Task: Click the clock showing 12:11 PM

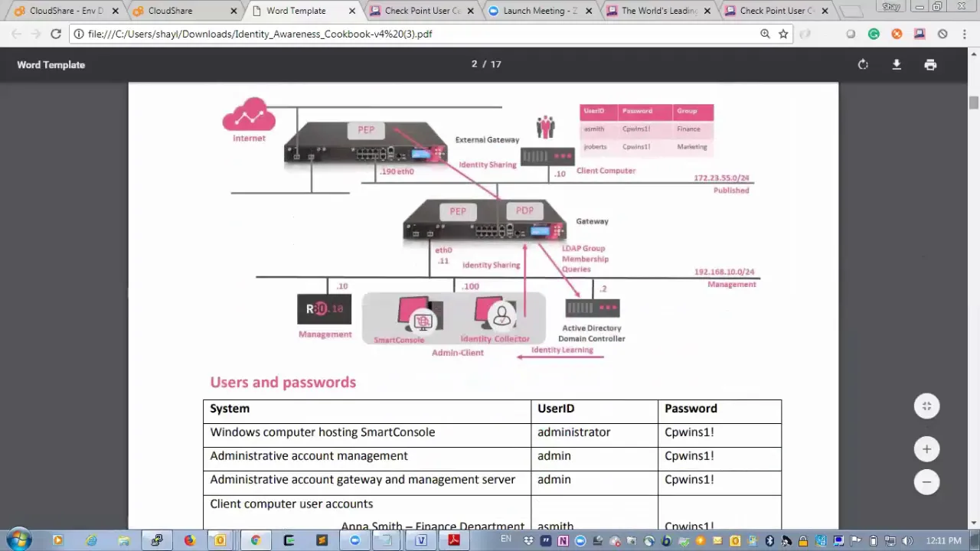Action: 943,541
